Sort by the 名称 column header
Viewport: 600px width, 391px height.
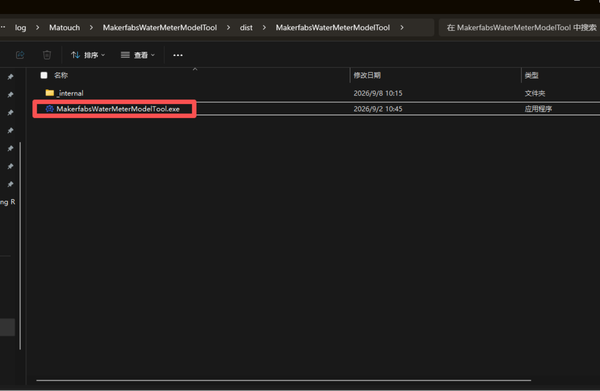tap(61, 75)
